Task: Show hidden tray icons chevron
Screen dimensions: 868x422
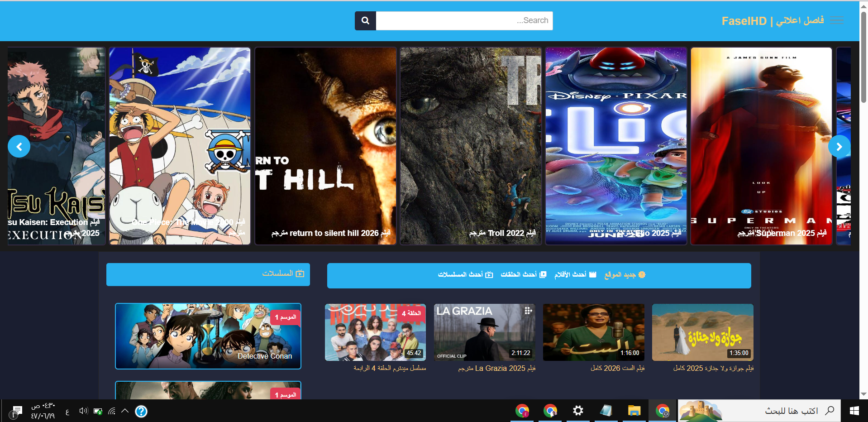Action: point(125,411)
